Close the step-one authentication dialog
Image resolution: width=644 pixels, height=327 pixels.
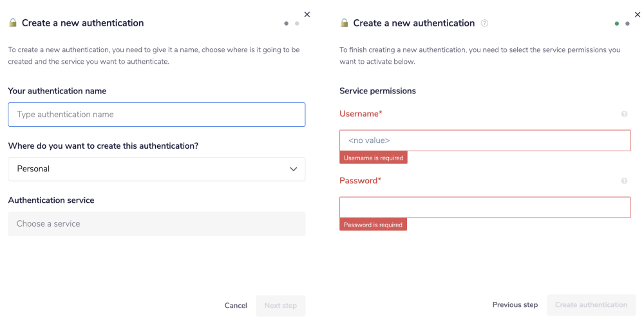(307, 14)
